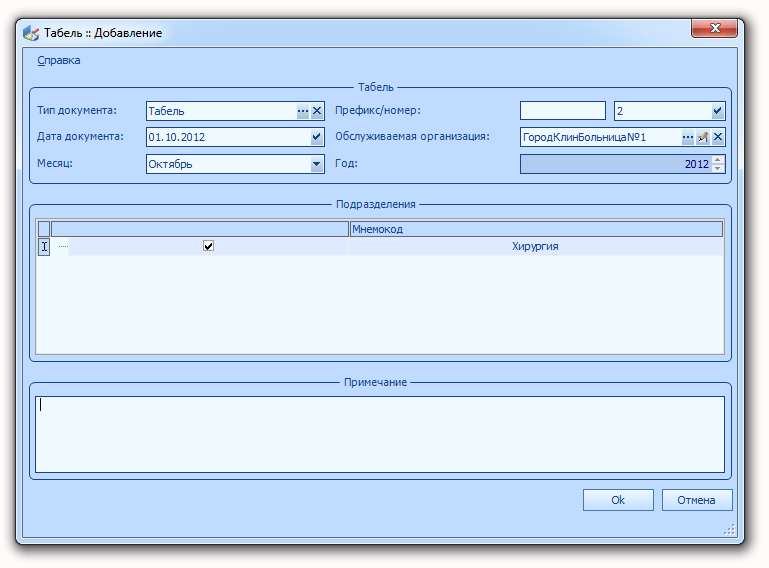Decrease the Год value with the down arrow
The image size is (769, 568).
tap(718, 168)
